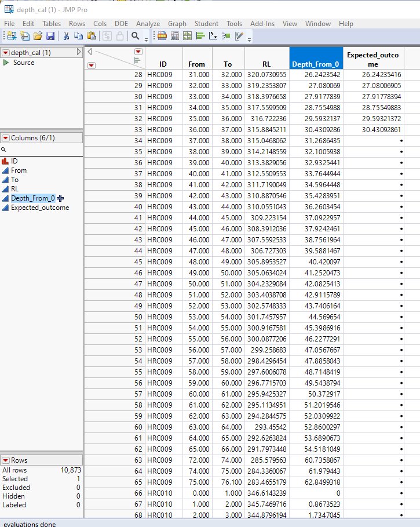The image size is (420, 527).
Task: Click the Cut scissors icon
Action: (x=66, y=36)
